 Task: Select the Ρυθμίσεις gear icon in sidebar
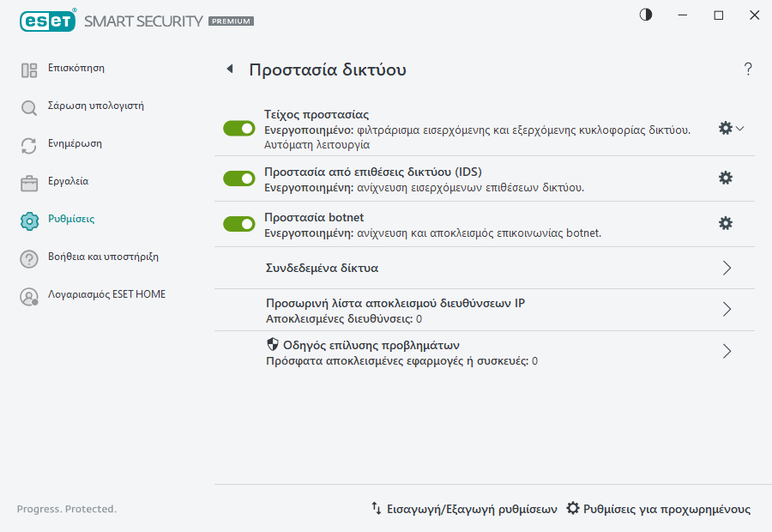click(29, 219)
